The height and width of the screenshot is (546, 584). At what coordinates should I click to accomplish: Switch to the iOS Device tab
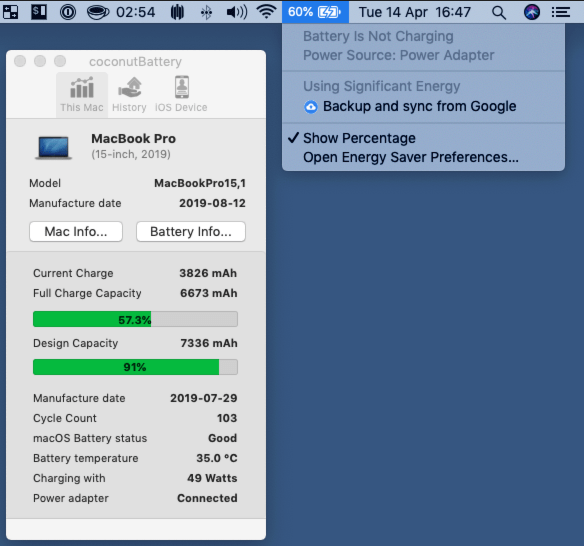tap(181, 95)
